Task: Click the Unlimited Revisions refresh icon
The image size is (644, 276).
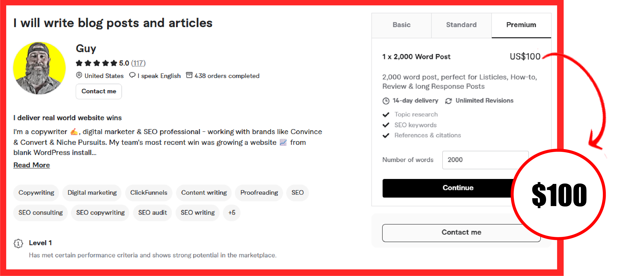Action: (x=449, y=101)
